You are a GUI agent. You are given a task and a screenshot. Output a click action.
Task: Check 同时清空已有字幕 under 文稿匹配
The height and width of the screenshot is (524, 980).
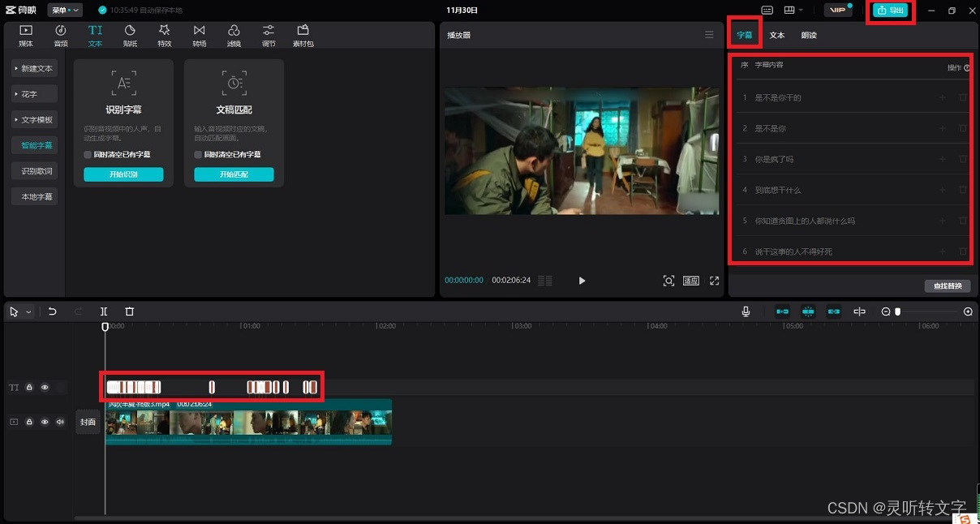point(198,154)
